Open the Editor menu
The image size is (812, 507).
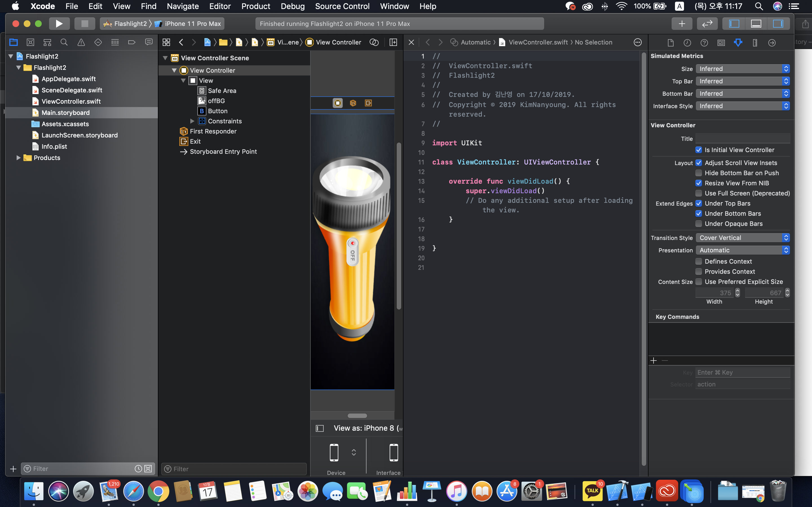(x=220, y=6)
